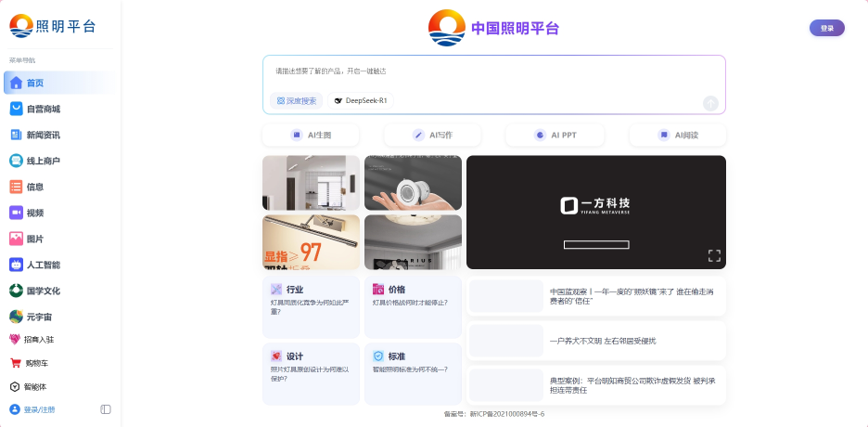Open the AI写作 writing button
Viewport: 868px width, 427px height.
pos(433,136)
